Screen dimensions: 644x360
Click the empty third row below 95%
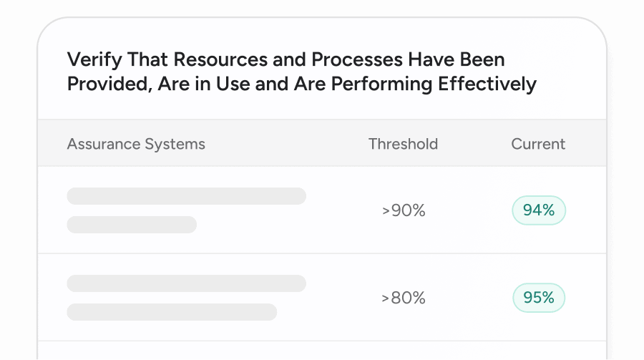point(322,351)
